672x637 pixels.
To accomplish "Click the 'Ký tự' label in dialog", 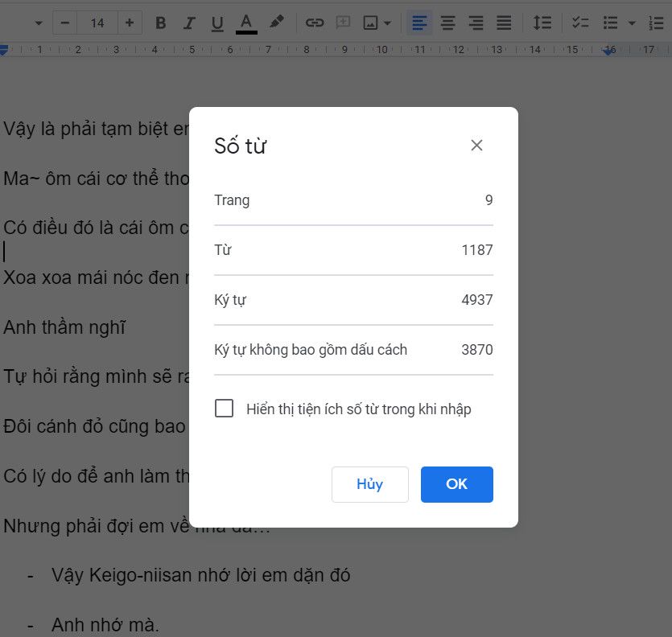I will coord(230,300).
